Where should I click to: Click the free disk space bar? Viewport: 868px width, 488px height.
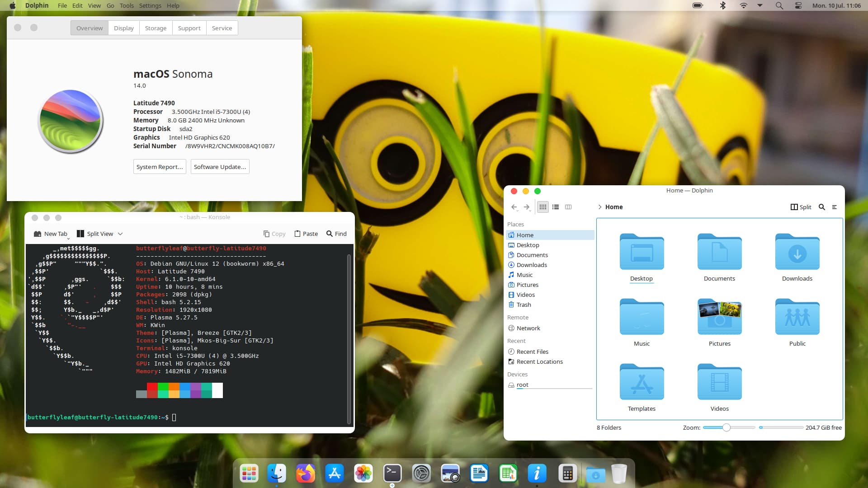[781, 427]
